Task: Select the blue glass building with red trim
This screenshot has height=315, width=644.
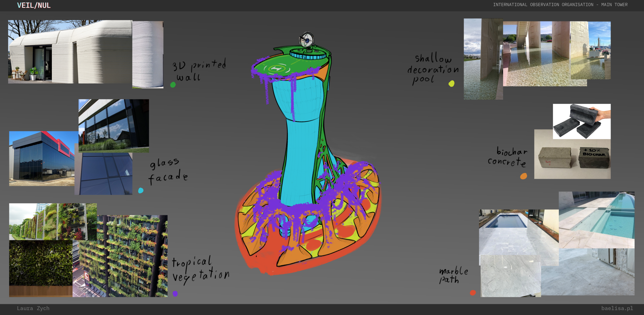Action: click(x=42, y=159)
